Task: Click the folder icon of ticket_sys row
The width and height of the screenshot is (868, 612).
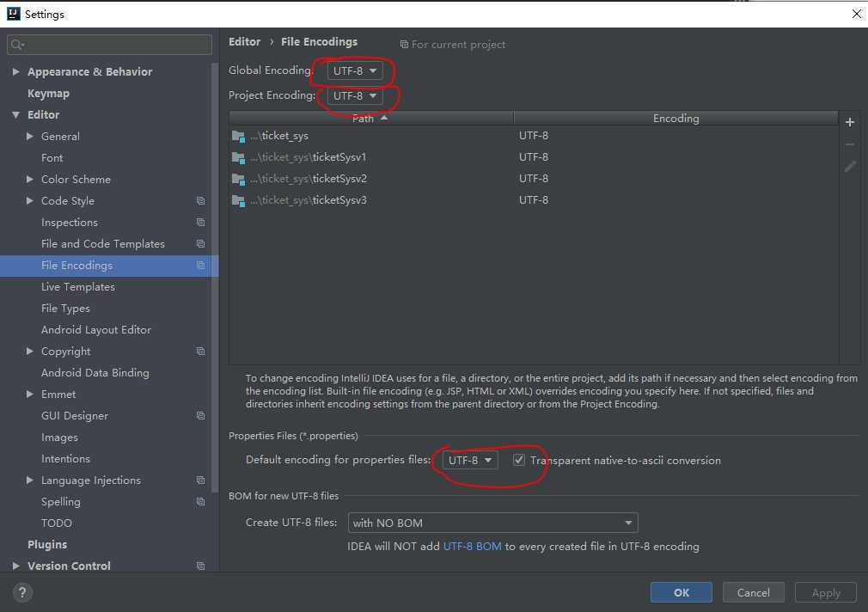Action: click(239, 137)
